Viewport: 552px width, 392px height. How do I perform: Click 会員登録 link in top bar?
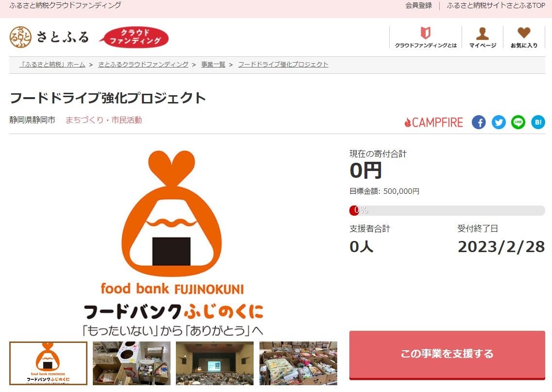point(418,5)
